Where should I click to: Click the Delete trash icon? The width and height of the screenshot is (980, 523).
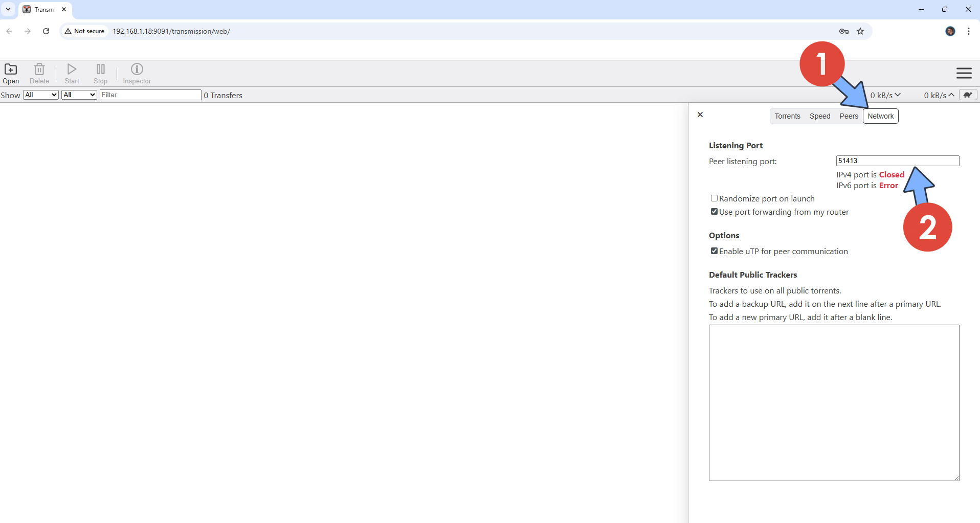(x=39, y=70)
